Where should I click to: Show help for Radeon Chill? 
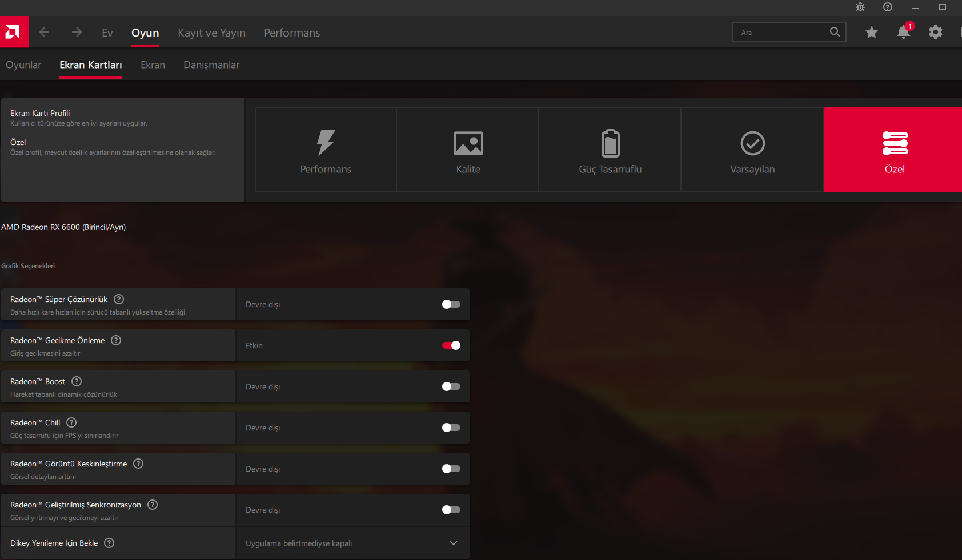[71, 422]
